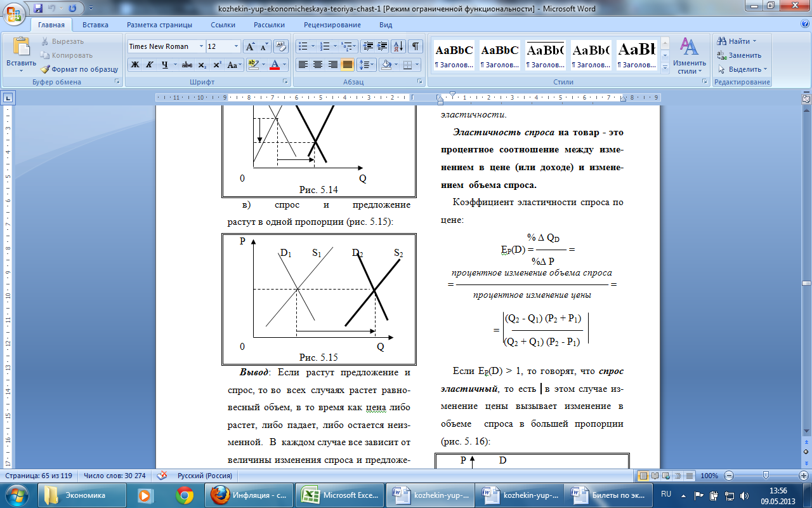The image size is (812, 508).
Task: Click Изменить стили button
Action: [x=690, y=56]
